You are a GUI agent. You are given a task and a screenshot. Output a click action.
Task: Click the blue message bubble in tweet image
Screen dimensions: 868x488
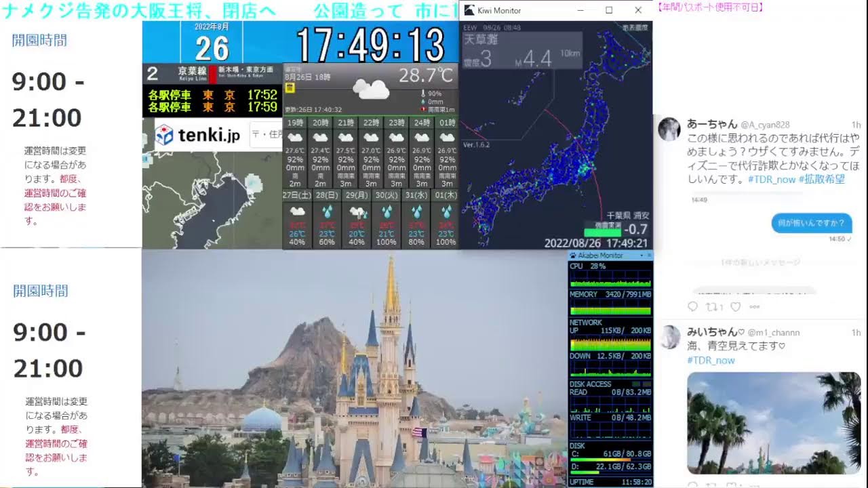coord(812,223)
